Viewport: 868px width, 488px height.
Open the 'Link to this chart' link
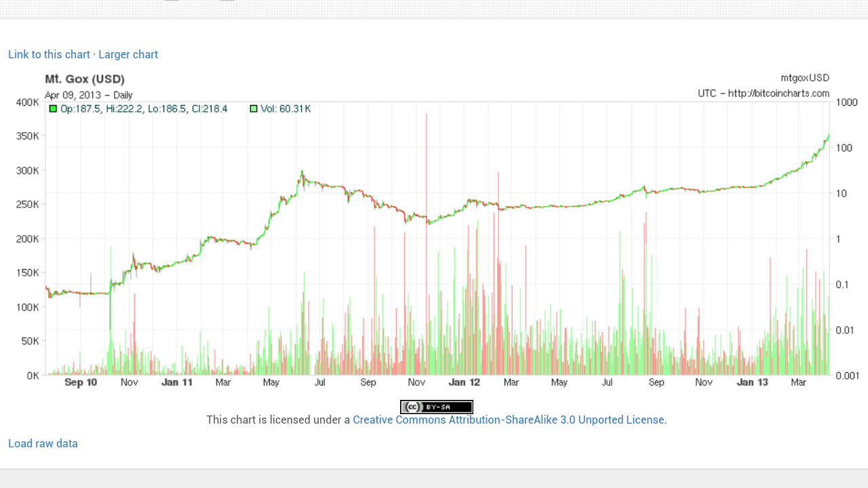pyautogui.click(x=49, y=54)
